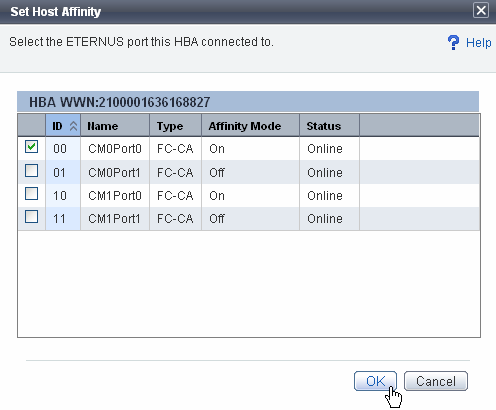The height and width of the screenshot is (410, 496).
Task: Click the HBA WWN header bar
Action: [248, 102]
